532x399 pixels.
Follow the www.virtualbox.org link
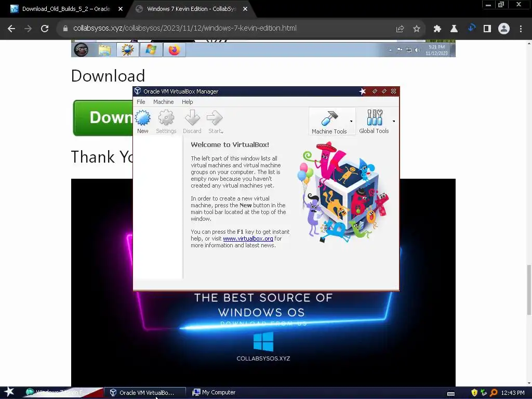[x=248, y=238]
